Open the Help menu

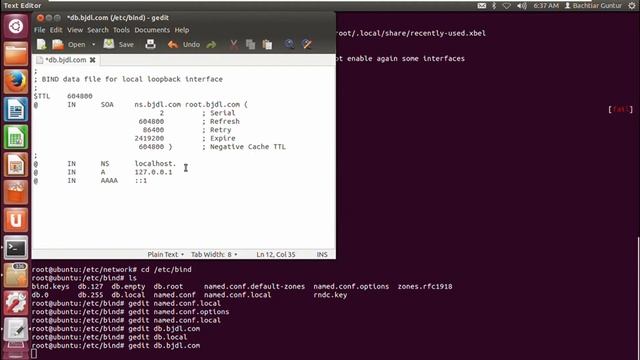coord(182,30)
